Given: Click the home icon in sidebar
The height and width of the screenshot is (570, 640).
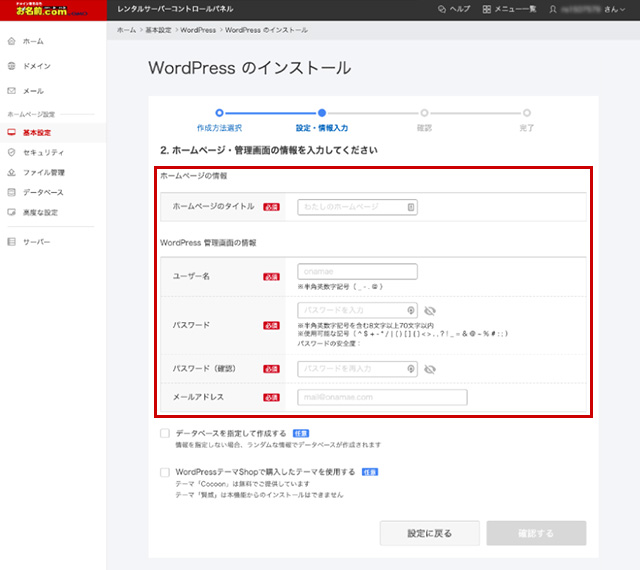Looking at the screenshot, I should 11,41.
